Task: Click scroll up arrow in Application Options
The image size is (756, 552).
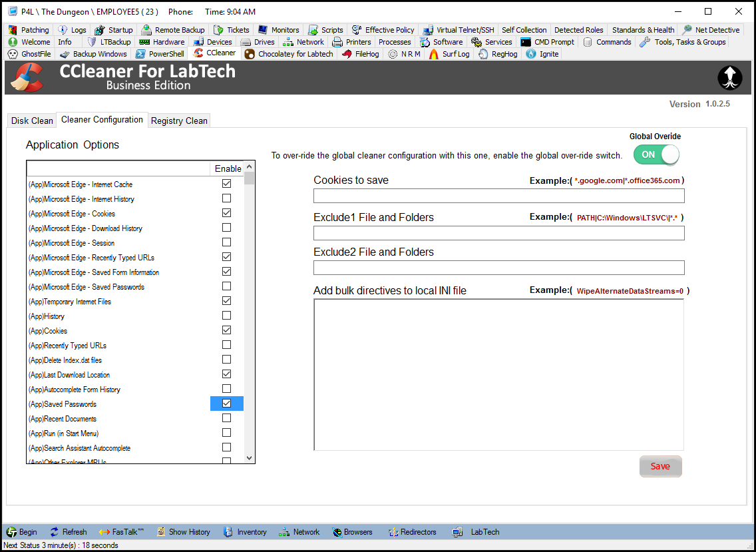Action: [250, 166]
